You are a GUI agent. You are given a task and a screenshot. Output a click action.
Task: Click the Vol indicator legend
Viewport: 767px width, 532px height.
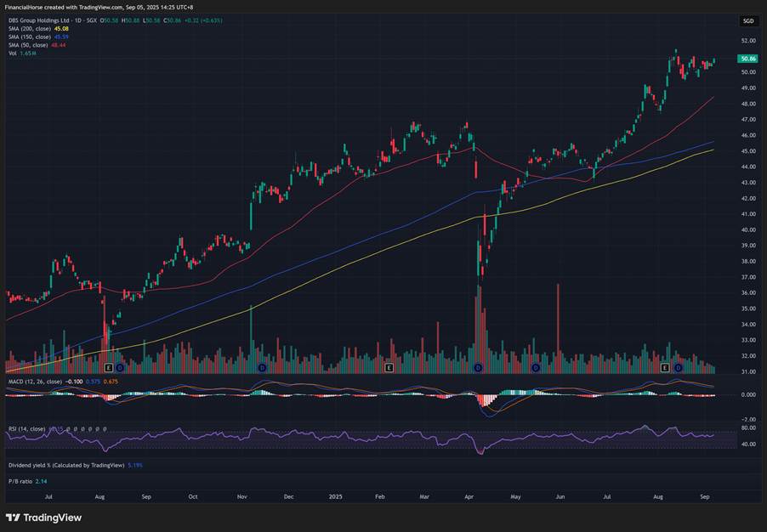(13, 53)
